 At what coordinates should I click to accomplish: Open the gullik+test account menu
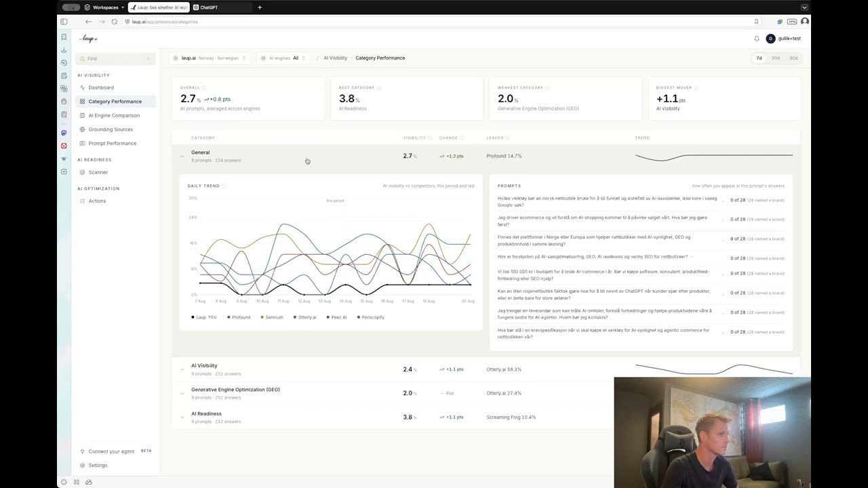click(784, 39)
